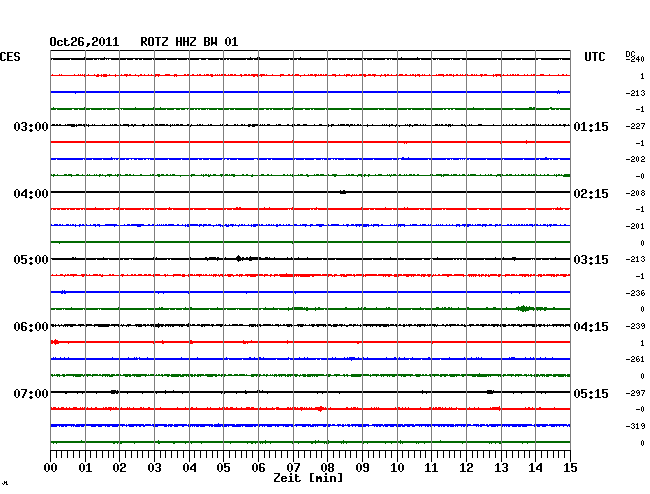
Task: Select minute 01 on the time axis
Action: coord(85,467)
